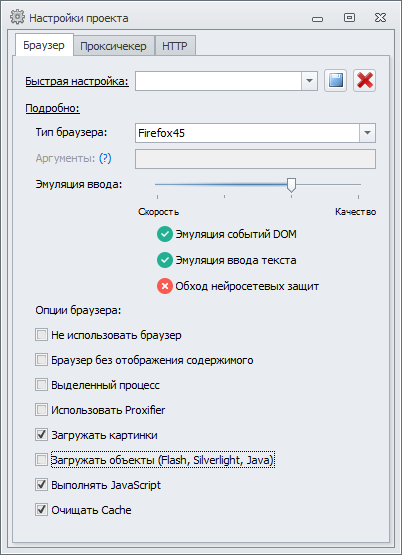Switch to the Проксичекер tab
The width and height of the screenshot is (402, 555).
113,46
